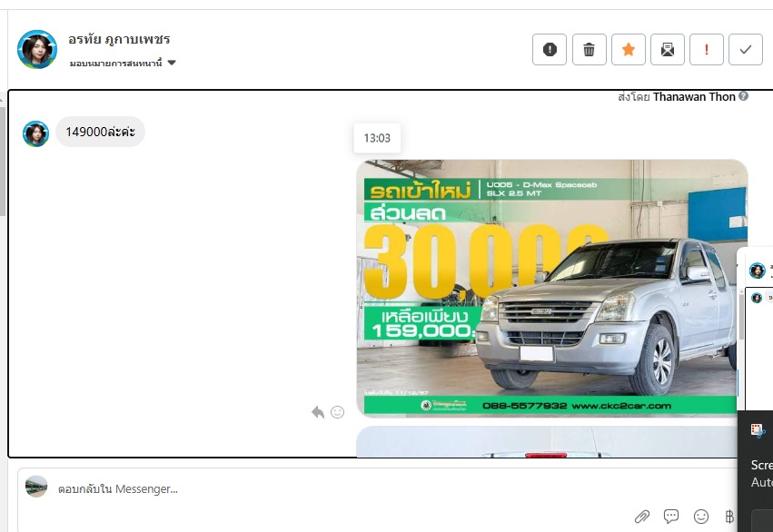Expand the assign conversation dropdown arrow
Screen dimensions: 773x532
pos(172,63)
